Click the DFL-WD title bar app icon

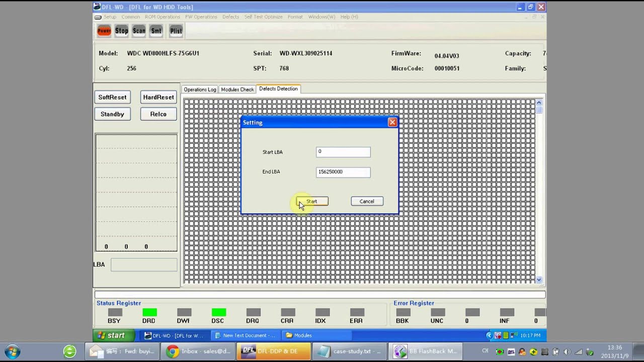tap(98, 7)
